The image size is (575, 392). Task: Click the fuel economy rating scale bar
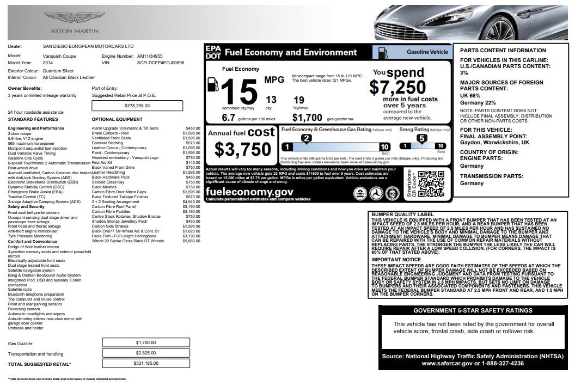coord(335,147)
